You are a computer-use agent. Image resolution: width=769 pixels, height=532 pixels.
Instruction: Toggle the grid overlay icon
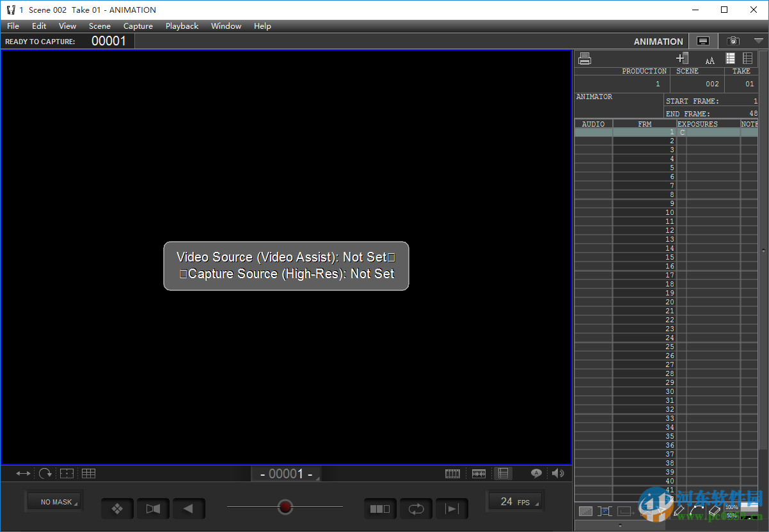[88, 474]
